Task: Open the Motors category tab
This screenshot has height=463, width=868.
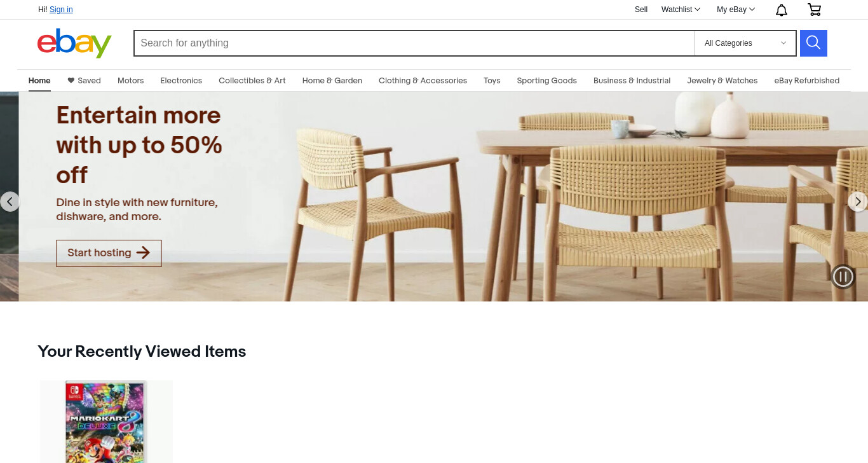Action: coord(131,81)
